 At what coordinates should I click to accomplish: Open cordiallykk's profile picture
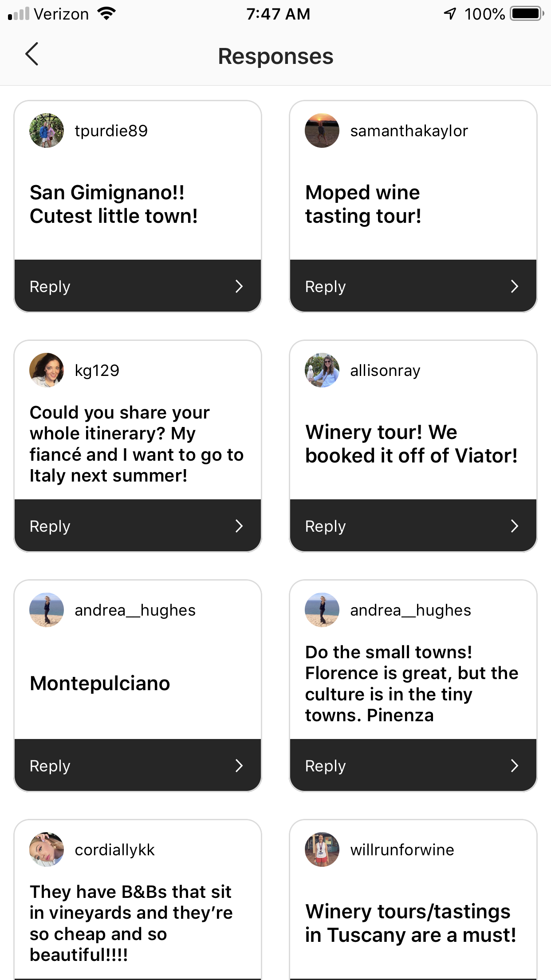pos(47,850)
